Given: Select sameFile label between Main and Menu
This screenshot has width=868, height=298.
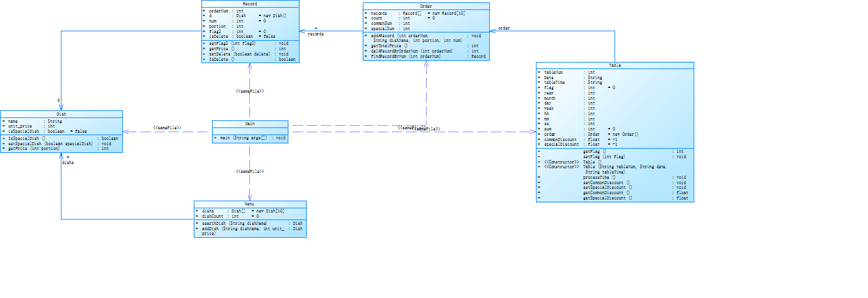Looking at the screenshot, I should pyautogui.click(x=249, y=171).
